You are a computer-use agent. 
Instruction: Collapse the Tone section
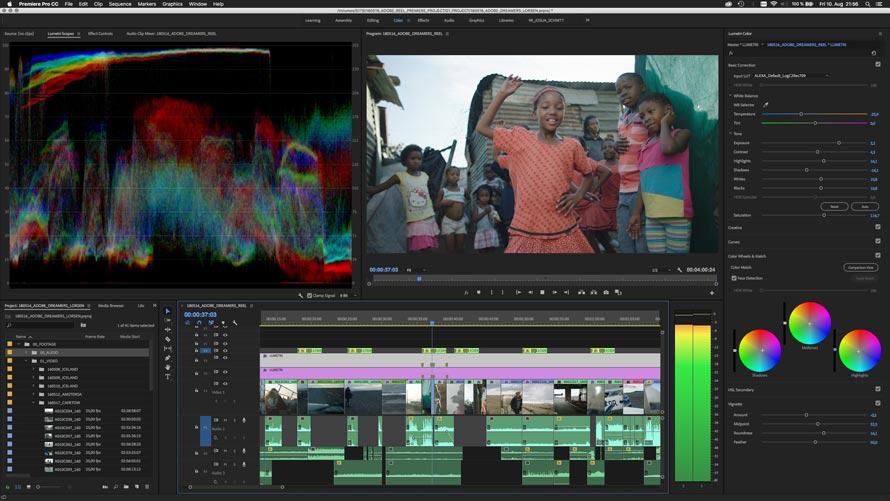tap(731, 134)
